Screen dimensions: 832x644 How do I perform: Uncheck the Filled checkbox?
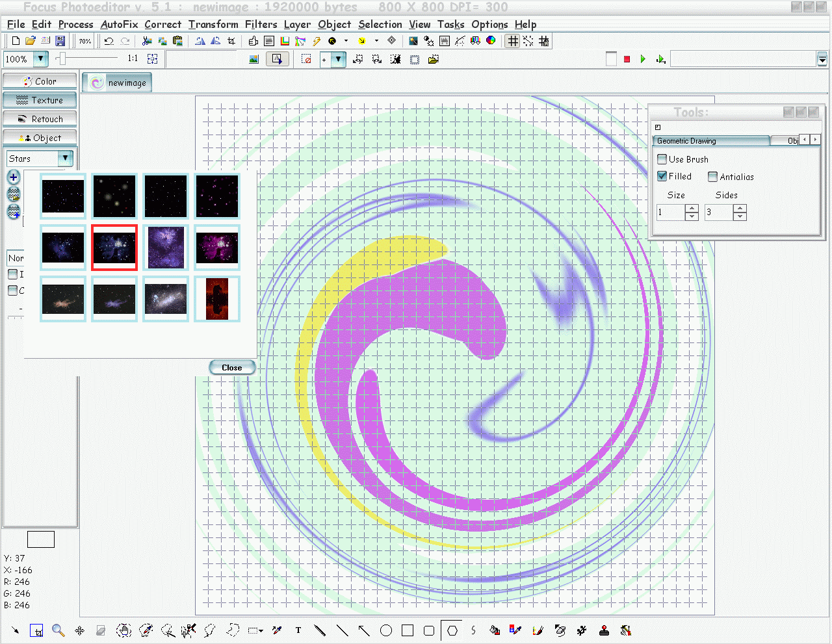(x=662, y=176)
